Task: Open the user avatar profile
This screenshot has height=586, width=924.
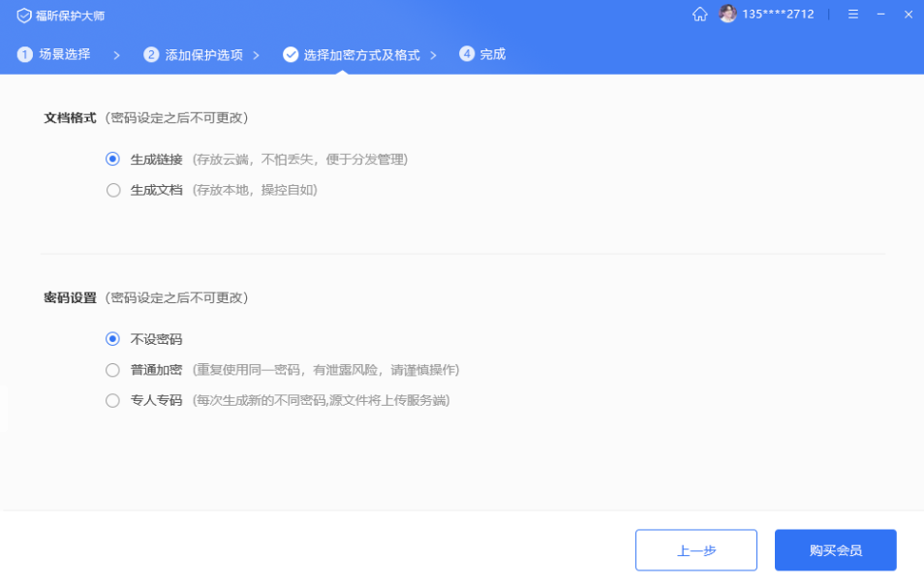Action: point(727,15)
